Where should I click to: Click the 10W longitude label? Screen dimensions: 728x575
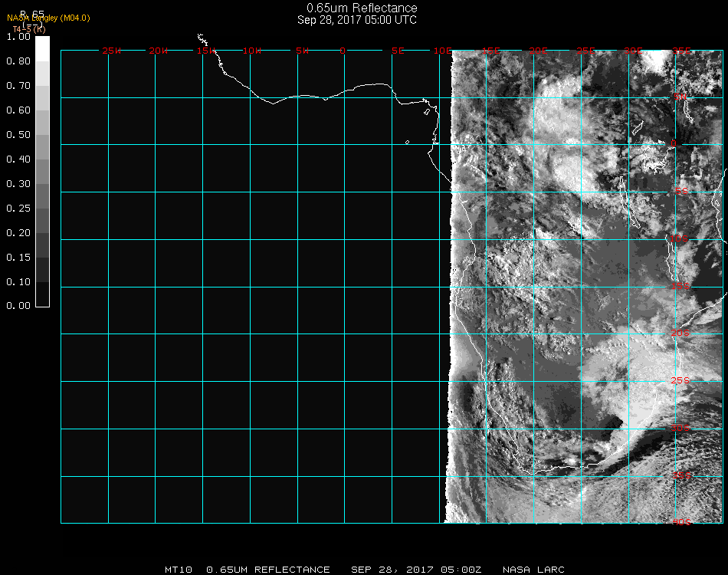point(252,51)
